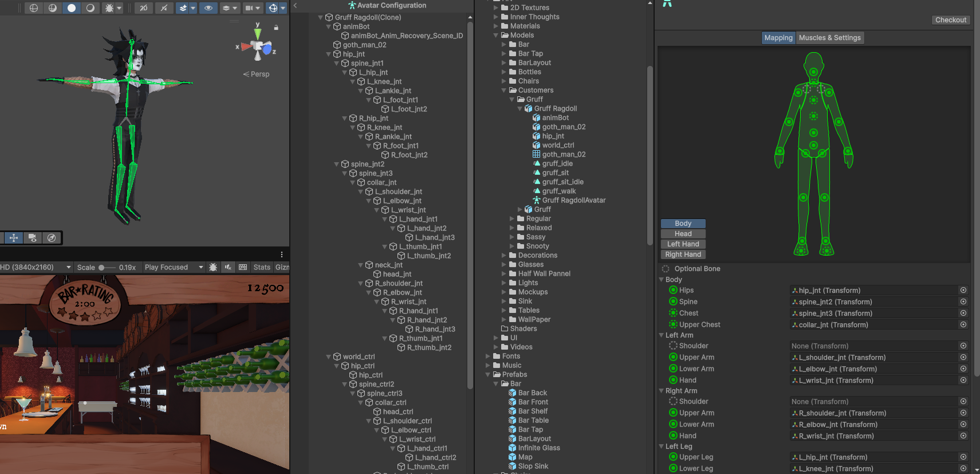The height and width of the screenshot is (474, 980).
Task: Open Game view three-dot options menu
Action: [282, 254]
